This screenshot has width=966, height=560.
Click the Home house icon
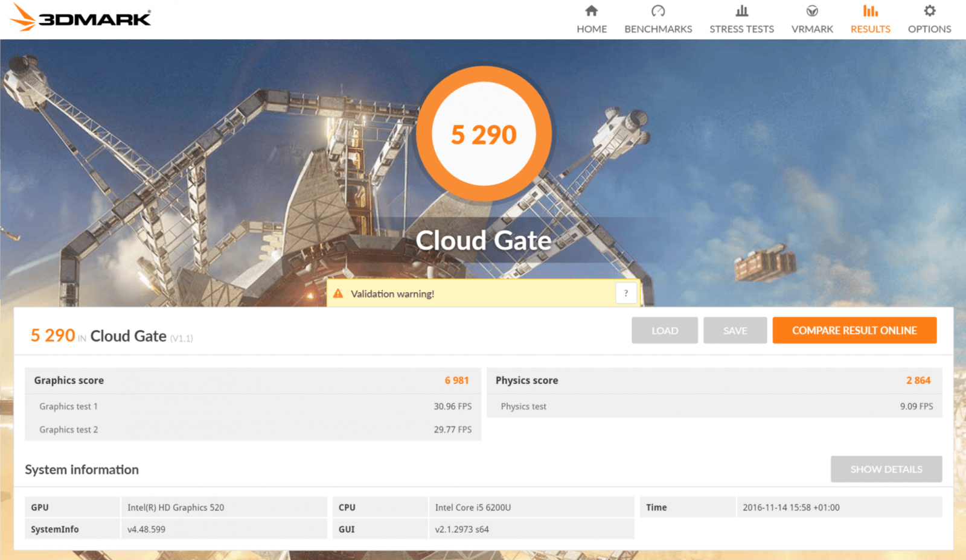592,11
